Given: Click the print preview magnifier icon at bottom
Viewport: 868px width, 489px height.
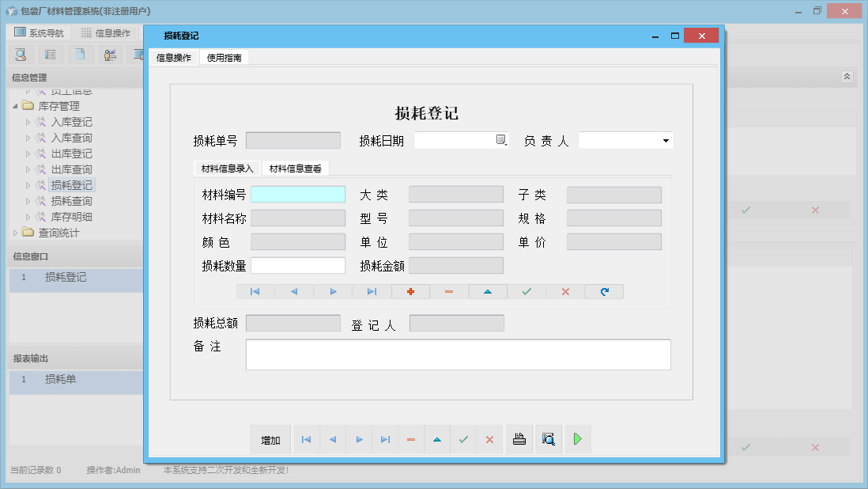Looking at the screenshot, I should [549, 439].
